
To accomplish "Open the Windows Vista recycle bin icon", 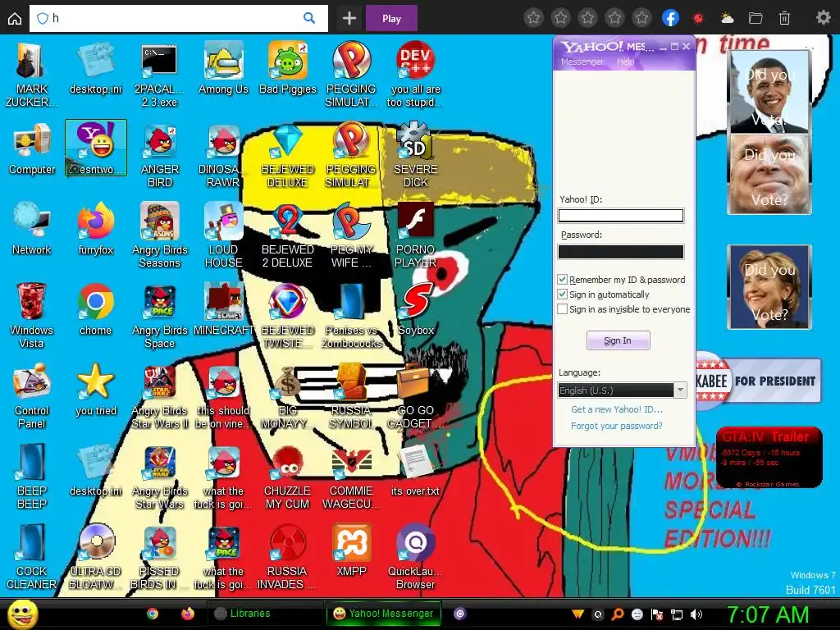I will point(32,316).
